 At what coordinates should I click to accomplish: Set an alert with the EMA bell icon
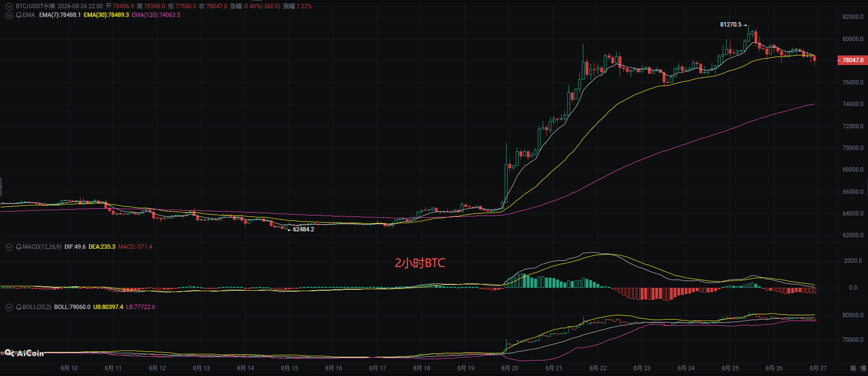[x=19, y=15]
